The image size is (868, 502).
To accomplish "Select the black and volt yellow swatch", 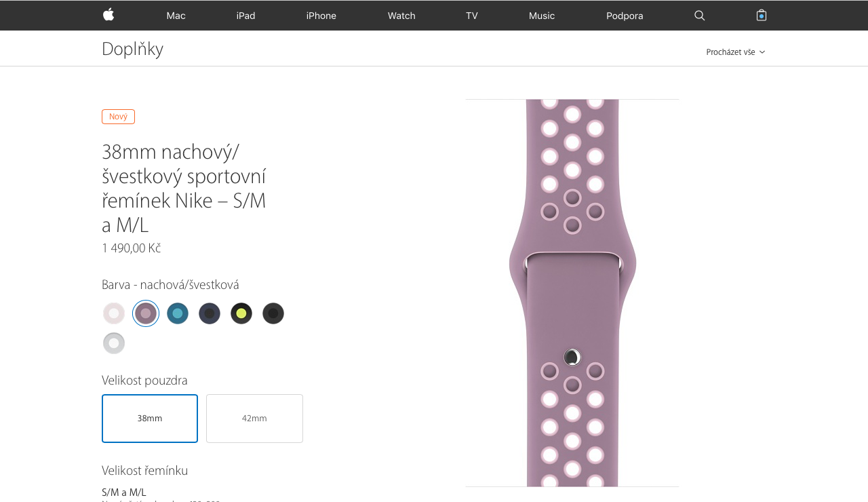I will pos(241,313).
